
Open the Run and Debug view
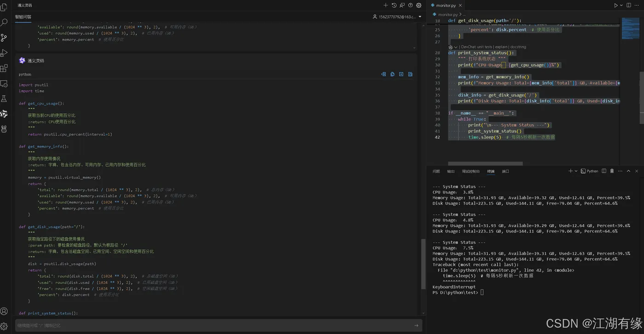4,53
